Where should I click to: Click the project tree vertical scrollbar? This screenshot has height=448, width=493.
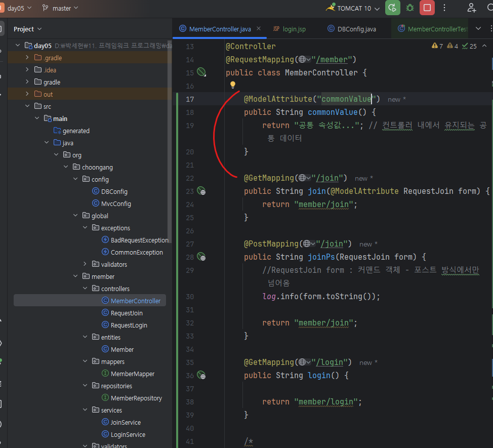(170, 141)
